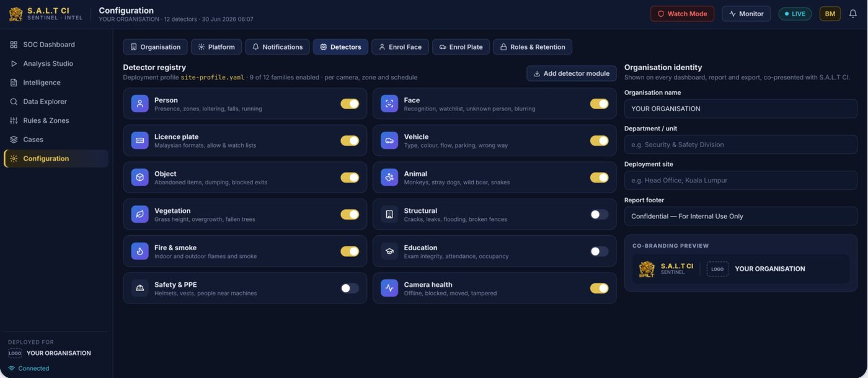This screenshot has height=378, width=868.
Task: Open the Enrol Plate tab
Action: coord(461,47)
